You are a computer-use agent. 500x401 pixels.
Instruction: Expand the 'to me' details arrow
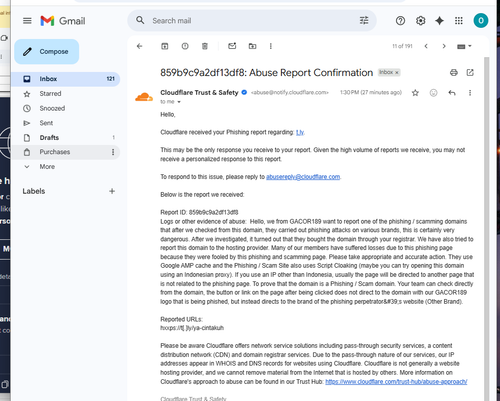(x=179, y=102)
